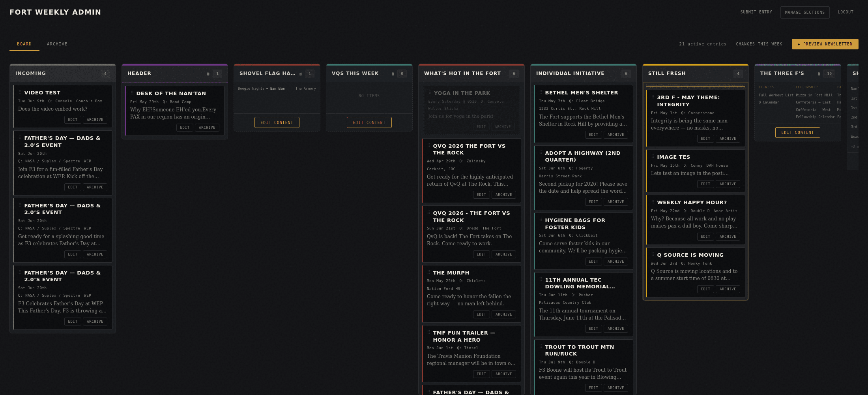868x395 pixels.
Task: Grab the drag handle on Hygiene Bags card
Action: coord(541,220)
